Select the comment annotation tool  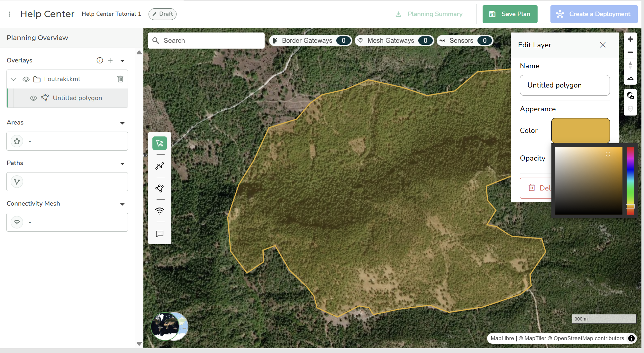(x=159, y=234)
